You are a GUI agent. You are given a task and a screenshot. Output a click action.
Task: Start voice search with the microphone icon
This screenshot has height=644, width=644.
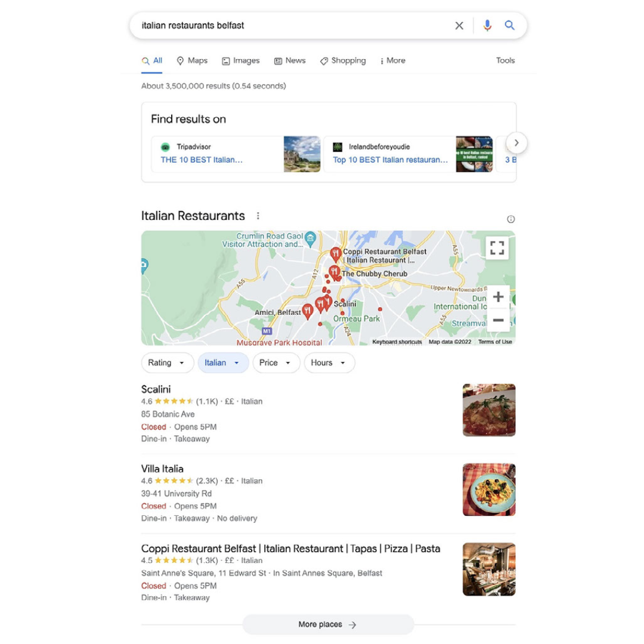(487, 26)
